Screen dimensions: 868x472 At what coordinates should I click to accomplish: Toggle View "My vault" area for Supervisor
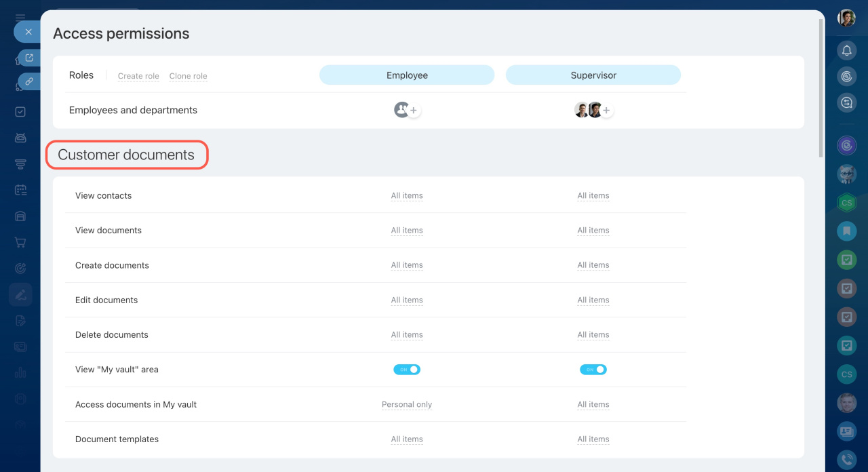tap(593, 370)
